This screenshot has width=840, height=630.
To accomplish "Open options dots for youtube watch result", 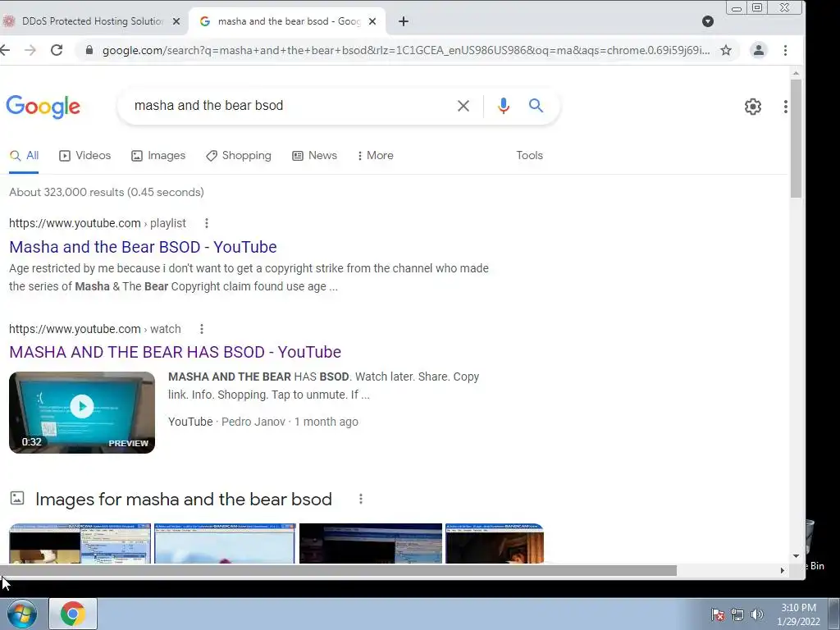I will click(202, 329).
